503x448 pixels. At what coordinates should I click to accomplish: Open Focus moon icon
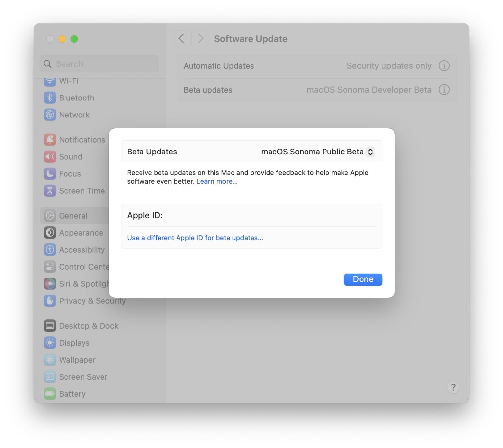(50, 174)
